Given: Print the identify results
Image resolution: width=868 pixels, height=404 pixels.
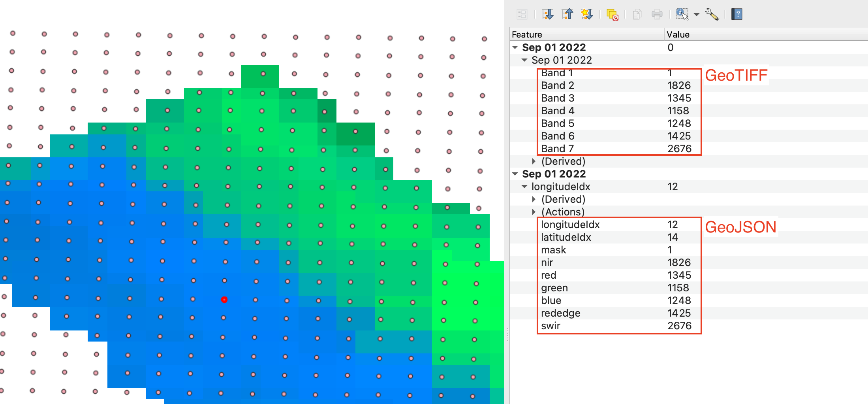Looking at the screenshot, I should [657, 15].
